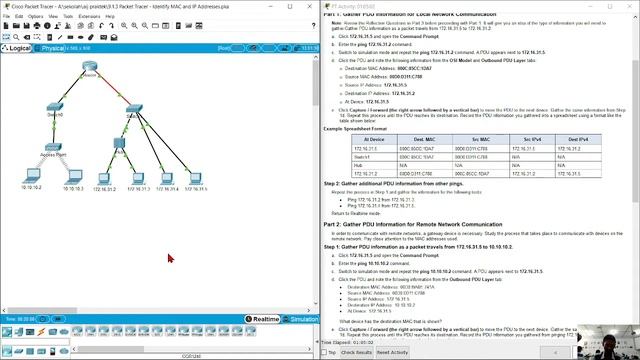Click the Power Cycle Devices button near Time

(x=43, y=319)
